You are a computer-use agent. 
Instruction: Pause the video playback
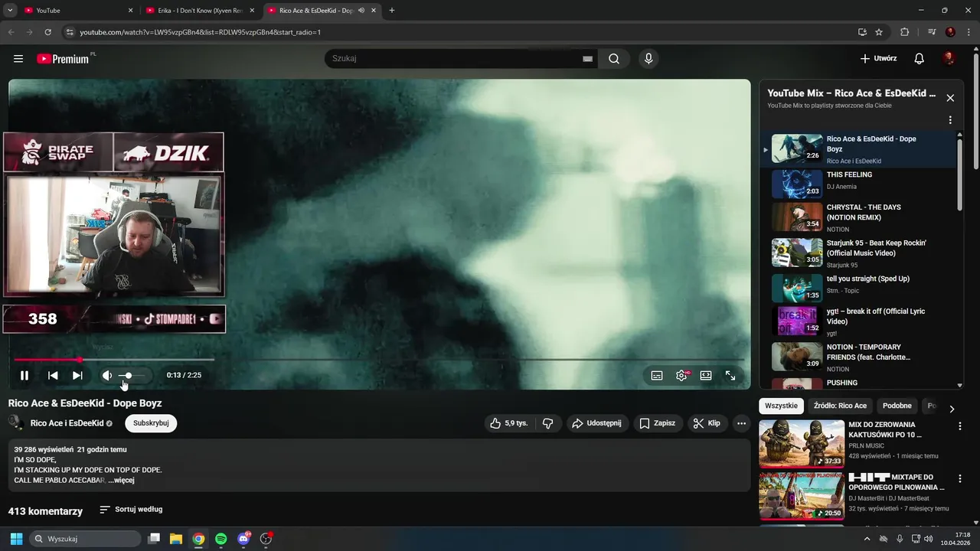pyautogui.click(x=24, y=376)
